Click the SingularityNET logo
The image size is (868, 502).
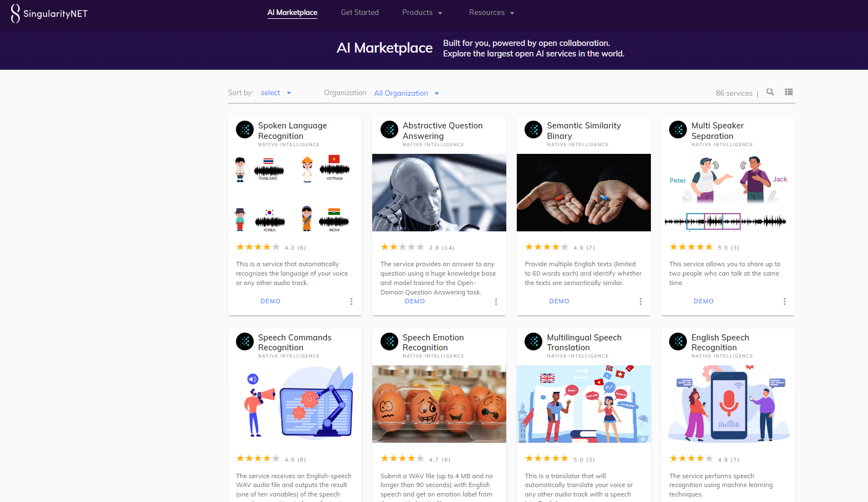click(49, 13)
